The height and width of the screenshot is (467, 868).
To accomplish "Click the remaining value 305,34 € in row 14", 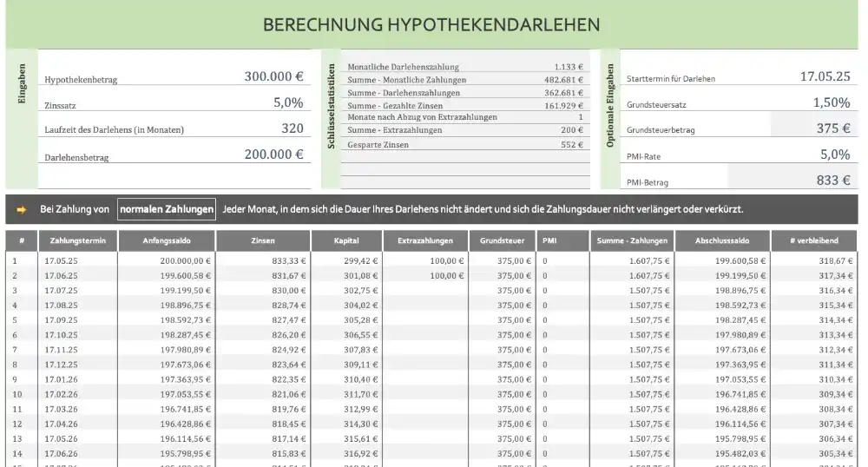I will [836, 454].
